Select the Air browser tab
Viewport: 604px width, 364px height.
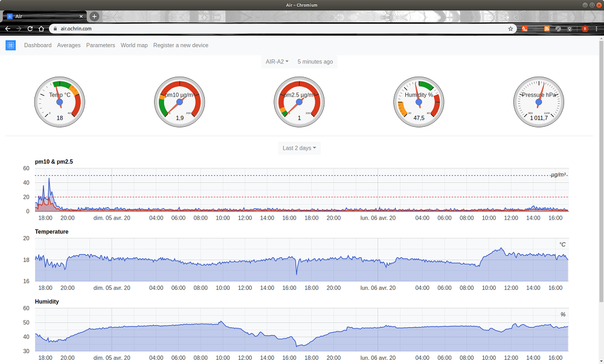[x=45, y=16]
